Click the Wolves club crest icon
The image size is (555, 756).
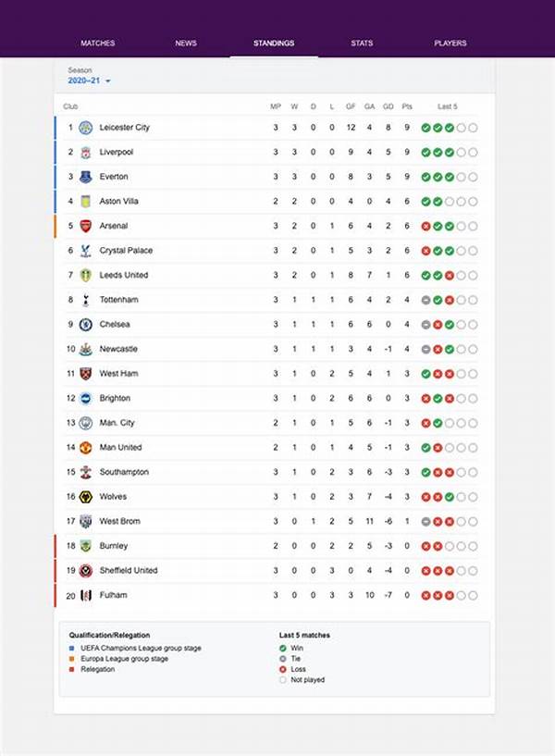click(x=85, y=497)
